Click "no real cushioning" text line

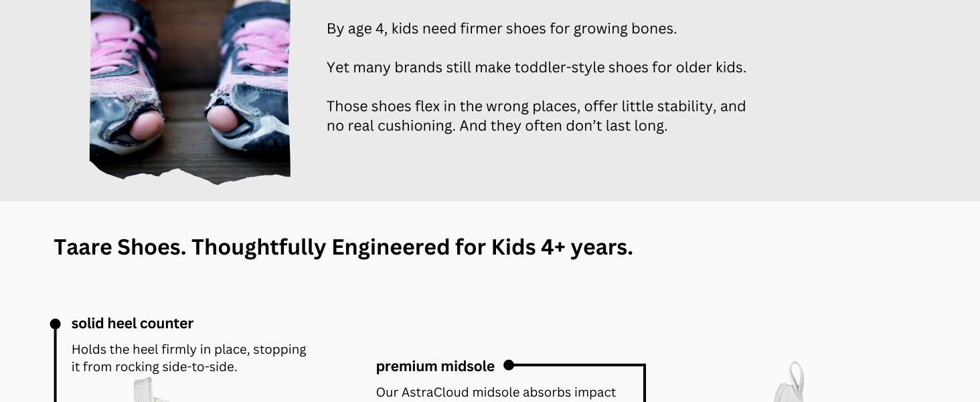coord(497,126)
